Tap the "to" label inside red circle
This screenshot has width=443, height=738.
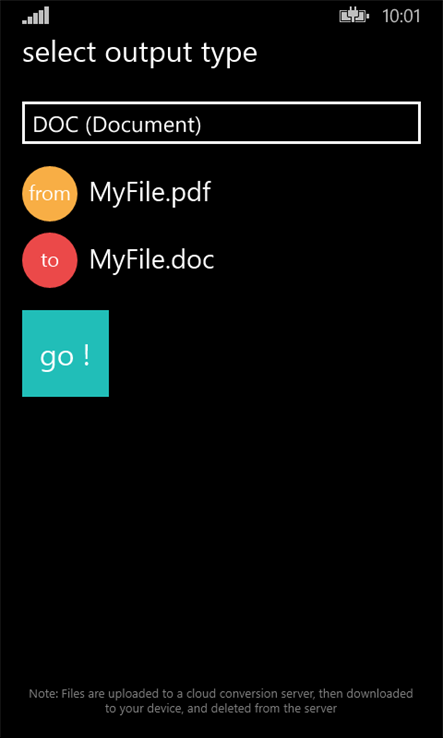(49, 260)
